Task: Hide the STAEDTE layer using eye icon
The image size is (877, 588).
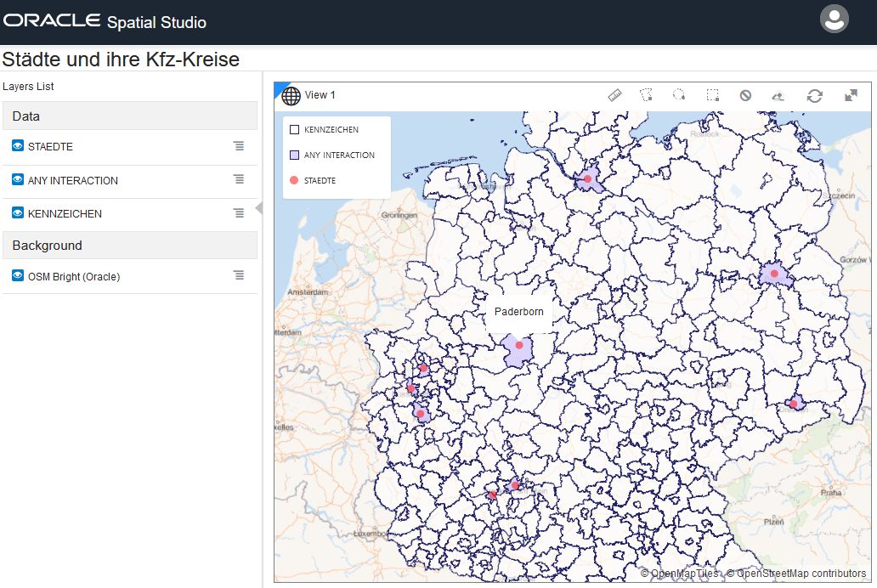Action: coord(18,146)
